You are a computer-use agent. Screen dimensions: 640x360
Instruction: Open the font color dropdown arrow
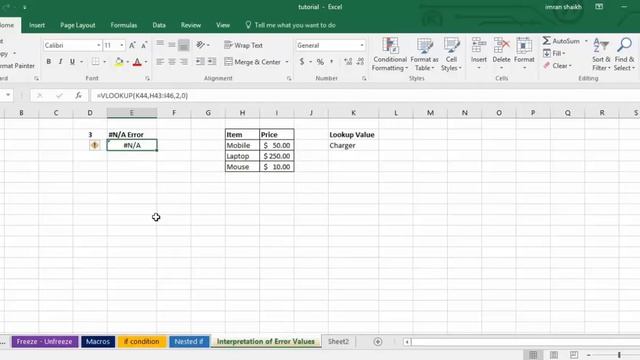[146, 62]
